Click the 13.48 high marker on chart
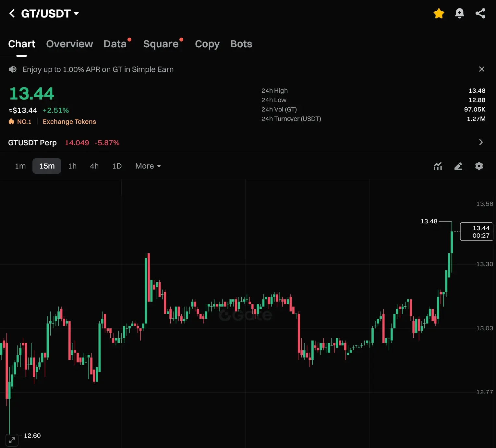 [429, 221]
